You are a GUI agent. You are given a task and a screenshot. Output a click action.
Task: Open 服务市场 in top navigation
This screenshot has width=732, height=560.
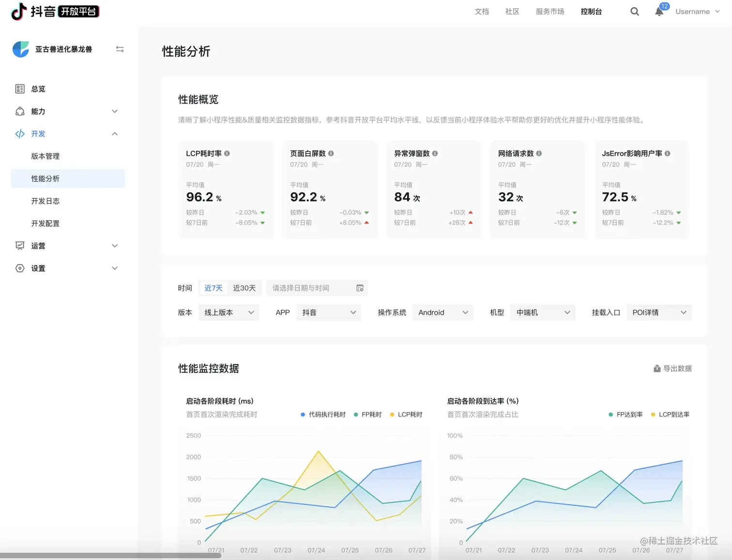click(x=550, y=12)
